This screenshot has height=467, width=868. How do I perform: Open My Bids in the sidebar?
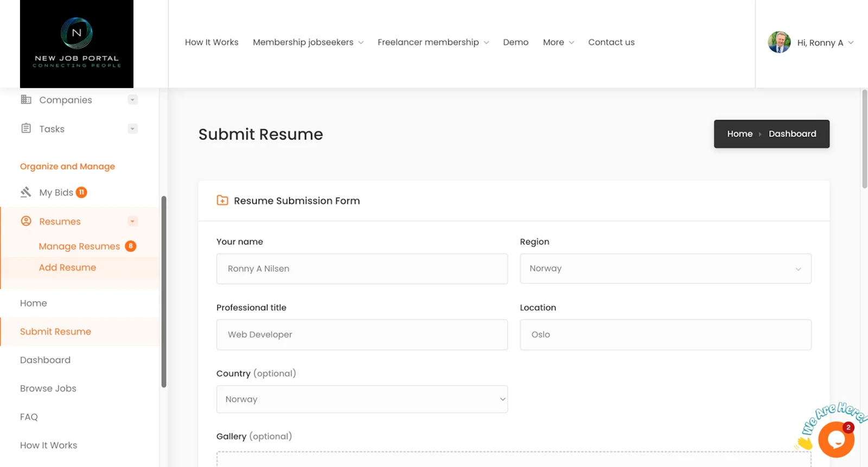(x=56, y=193)
